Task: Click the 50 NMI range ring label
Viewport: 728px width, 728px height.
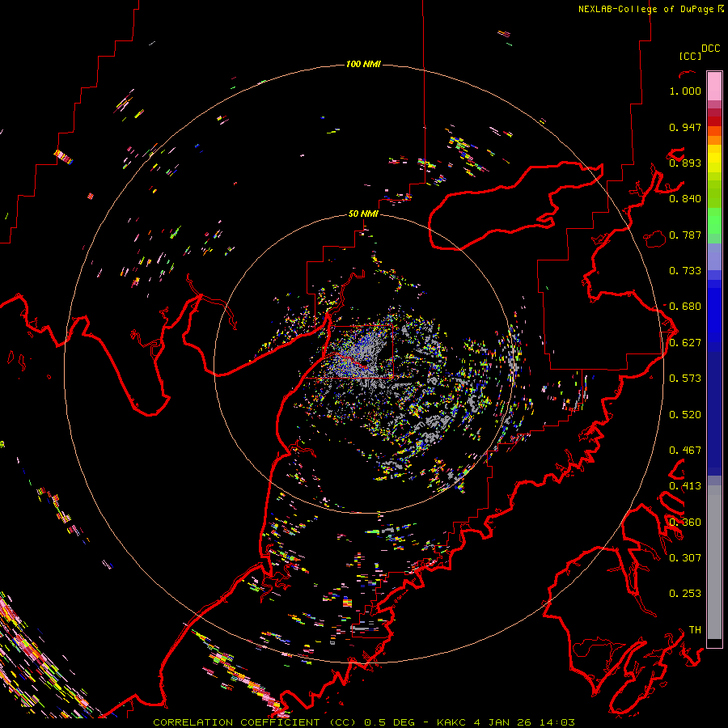Action: click(363, 214)
